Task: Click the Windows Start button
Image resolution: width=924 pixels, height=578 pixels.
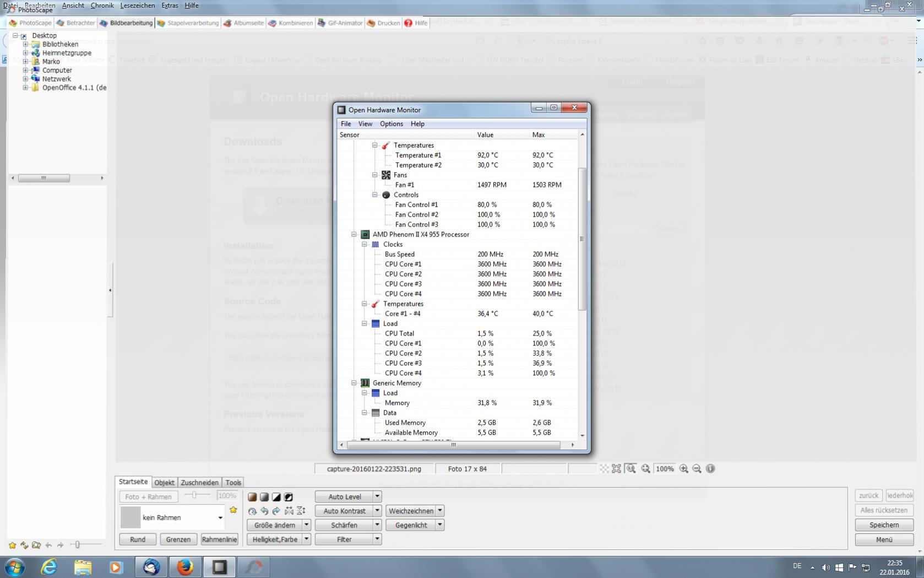Action: pos(15,566)
